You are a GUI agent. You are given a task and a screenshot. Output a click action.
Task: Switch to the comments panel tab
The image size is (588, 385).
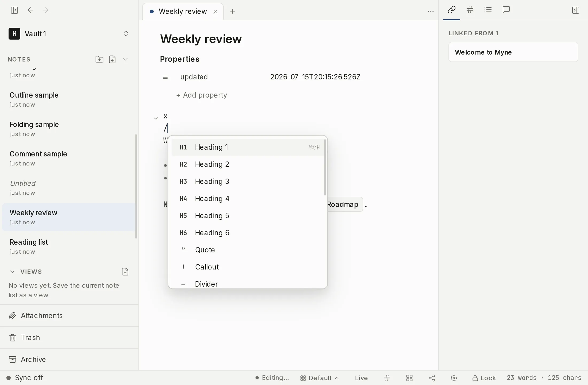(x=506, y=10)
